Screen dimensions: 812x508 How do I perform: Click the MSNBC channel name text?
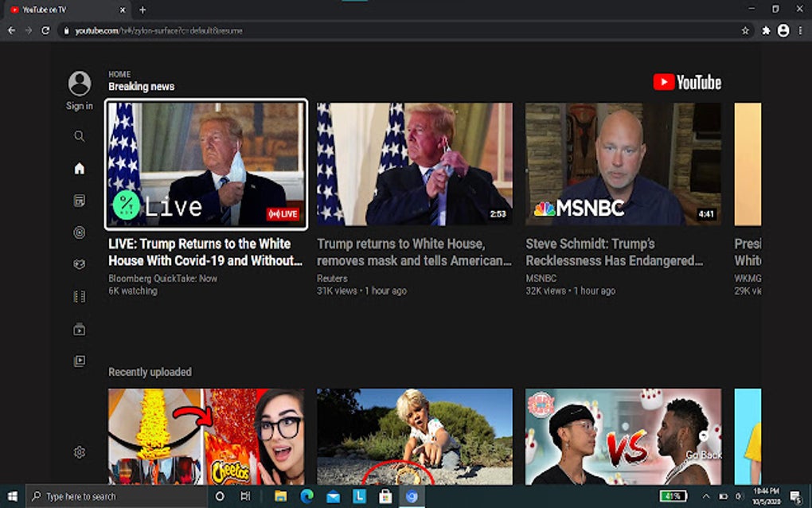[x=541, y=278]
